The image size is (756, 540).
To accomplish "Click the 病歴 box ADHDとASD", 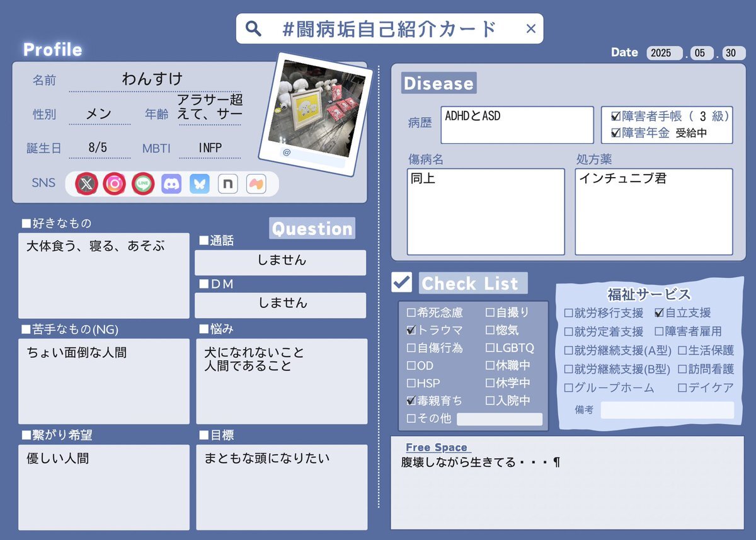I will click(517, 125).
